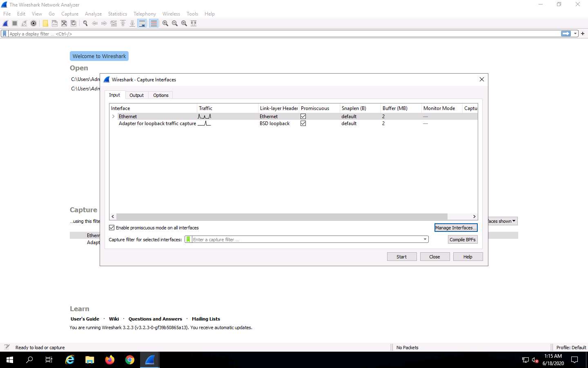588x368 pixels.
Task: Click the go back arrow in toolbar
Action: coord(95,23)
